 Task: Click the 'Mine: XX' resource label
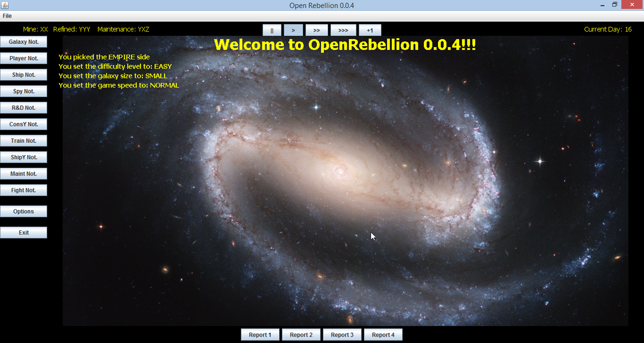[36, 29]
